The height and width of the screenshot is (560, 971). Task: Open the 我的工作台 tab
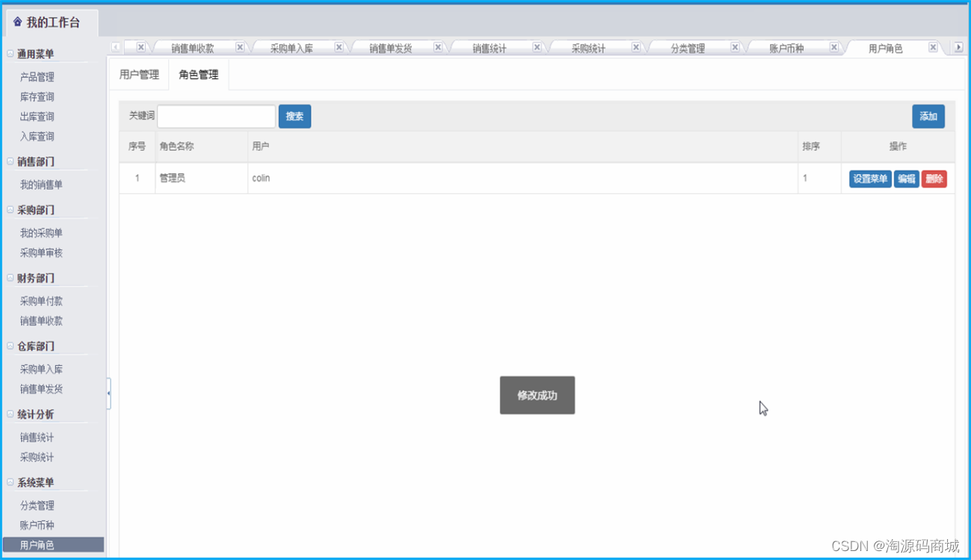[x=52, y=22]
